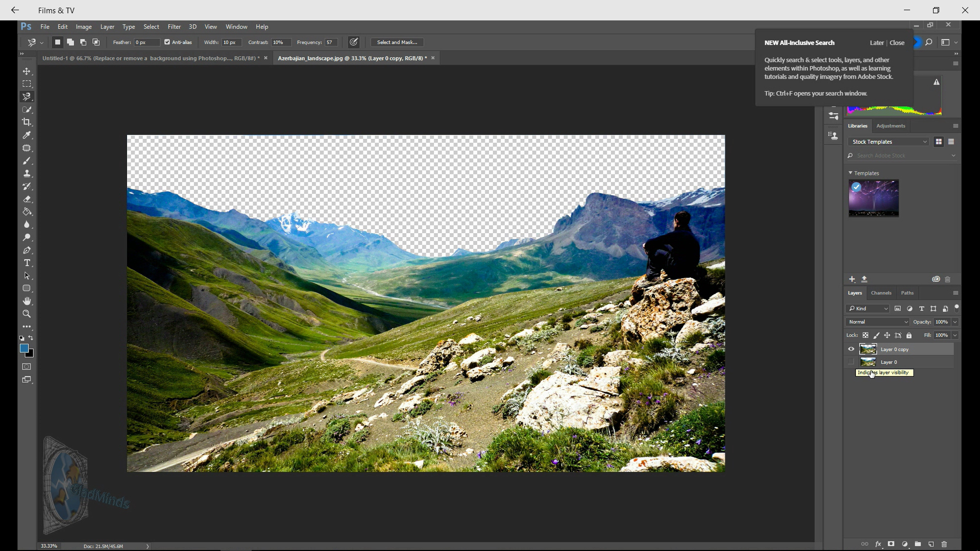The image size is (980, 551).
Task: Add a layer mask from Layers footer
Action: [891, 544]
